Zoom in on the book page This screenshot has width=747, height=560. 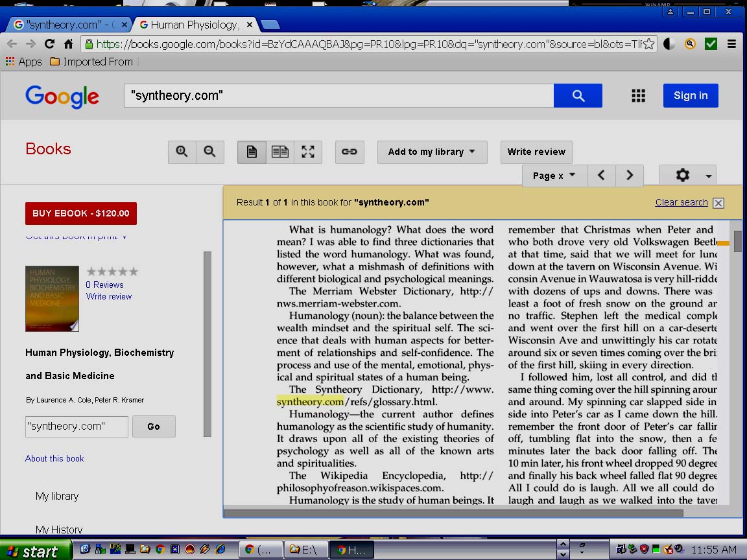coord(182,152)
